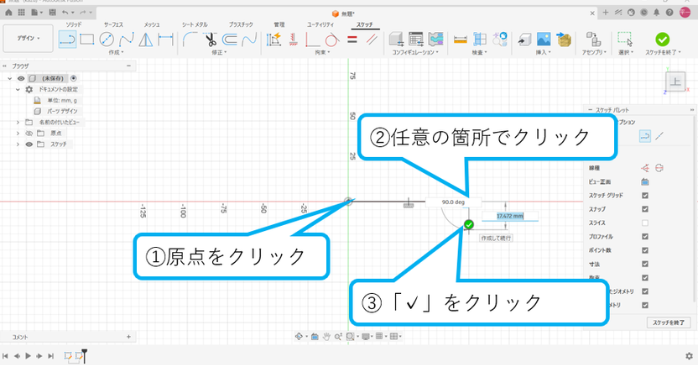Toggle the スケッチ グリッド checkbox
Screen dimensions: 698x365
coord(645,195)
